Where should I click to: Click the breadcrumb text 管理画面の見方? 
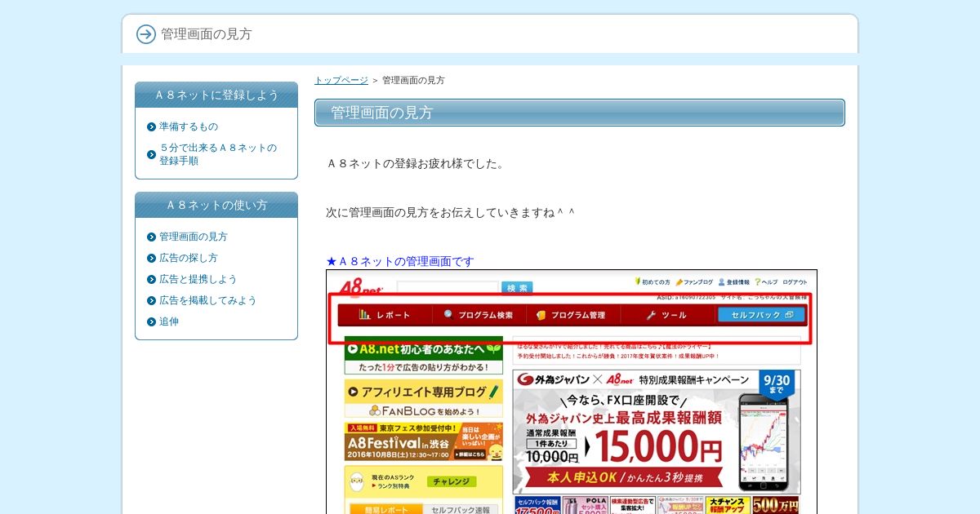[x=413, y=80]
